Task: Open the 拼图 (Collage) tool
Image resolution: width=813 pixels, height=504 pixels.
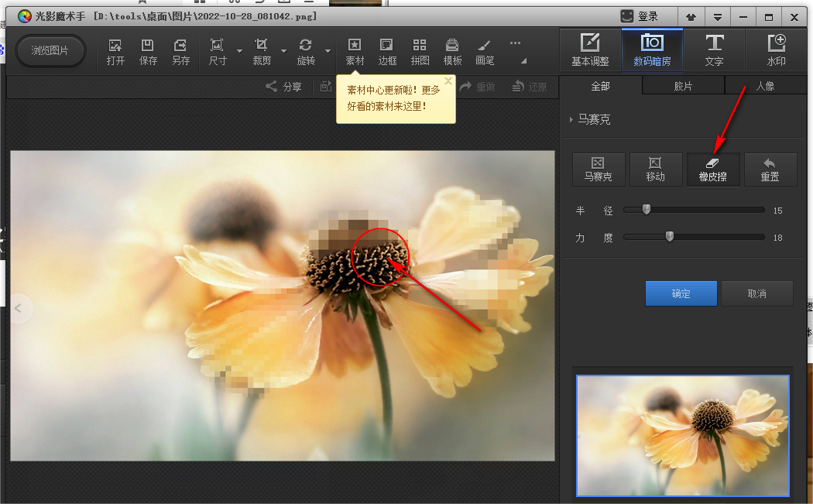Action: tap(420, 51)
